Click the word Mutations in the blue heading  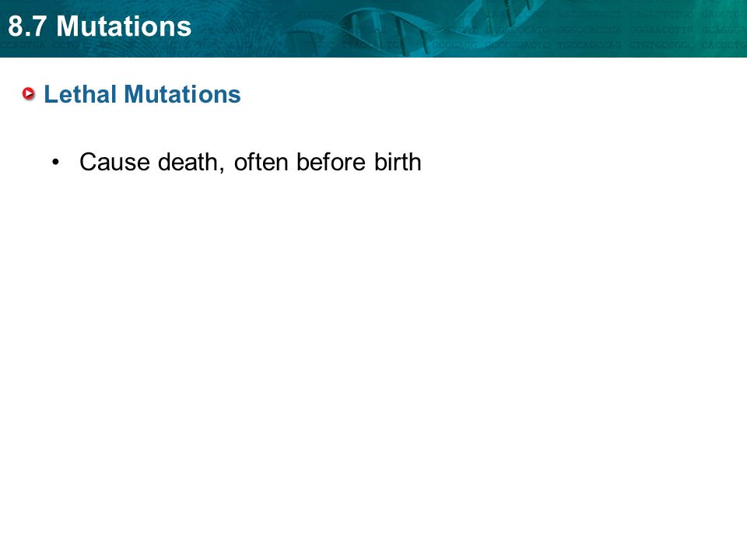(x=182, y=94)
